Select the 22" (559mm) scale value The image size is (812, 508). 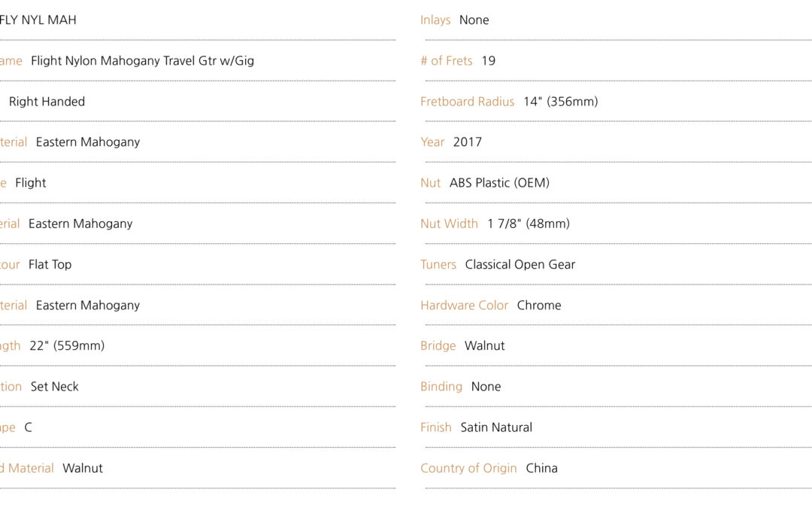tap(67, 345)
